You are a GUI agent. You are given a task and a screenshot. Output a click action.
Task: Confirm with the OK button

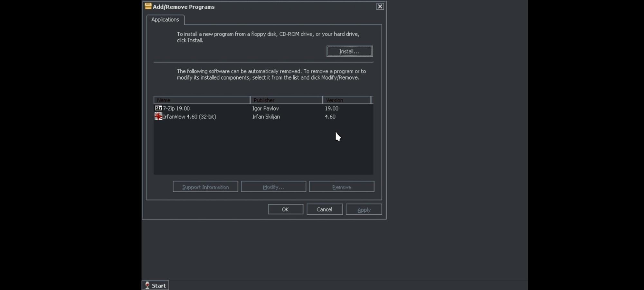point(286,209)
